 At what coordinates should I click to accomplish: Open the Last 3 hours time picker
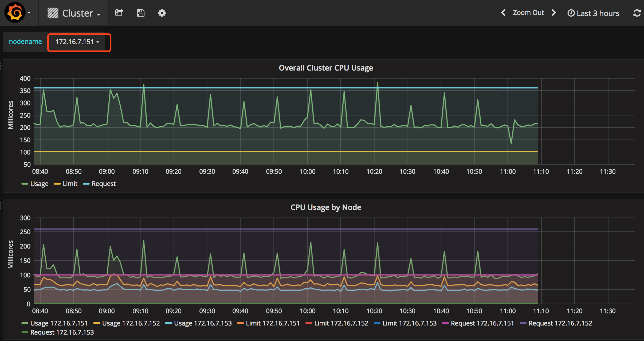(593, 13)
